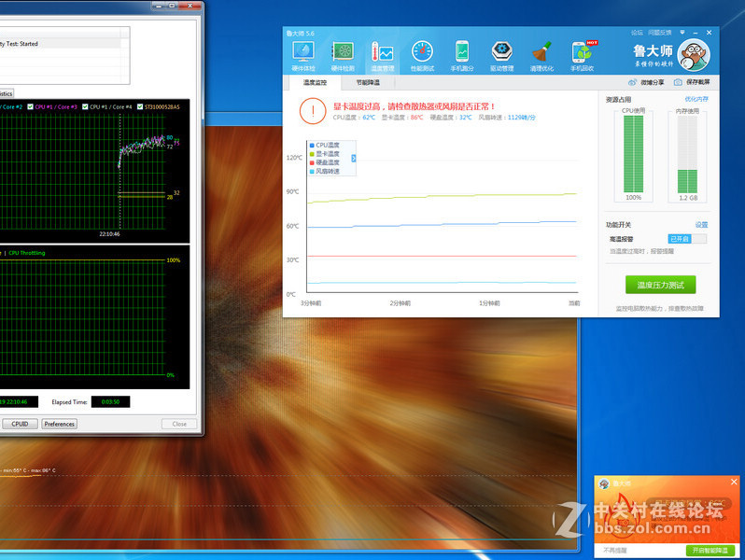Click the Preferences button
This screenshot has height=560, width=745.
[x=60, y=424]
